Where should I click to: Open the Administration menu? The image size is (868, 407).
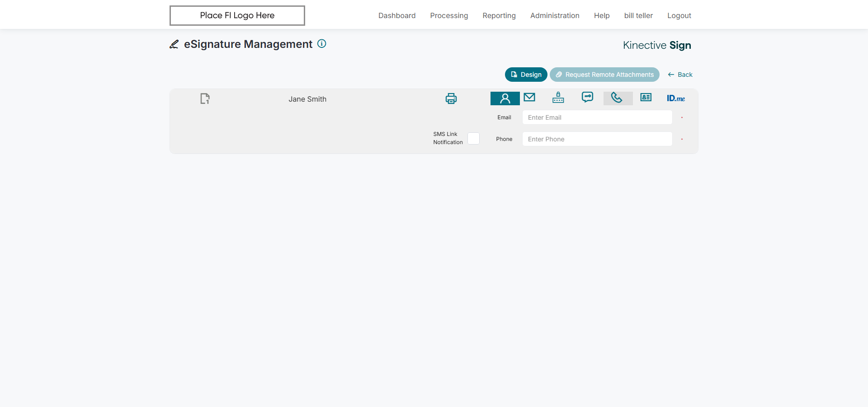[555, 15]
